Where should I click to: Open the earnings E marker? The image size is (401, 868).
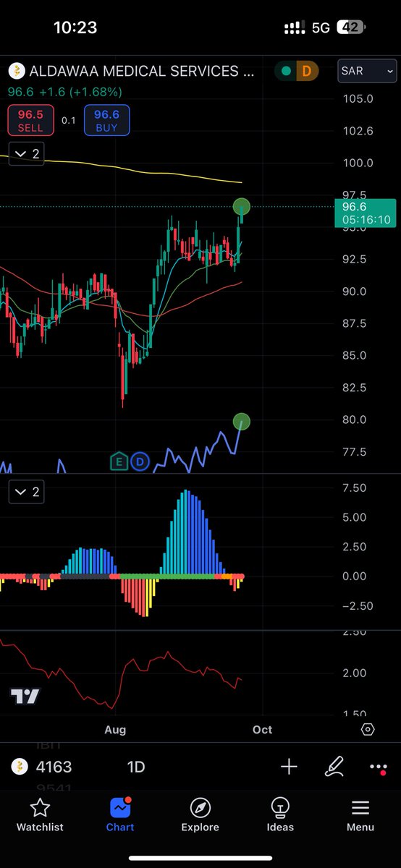pyautogui.click(x=119, y=461)
